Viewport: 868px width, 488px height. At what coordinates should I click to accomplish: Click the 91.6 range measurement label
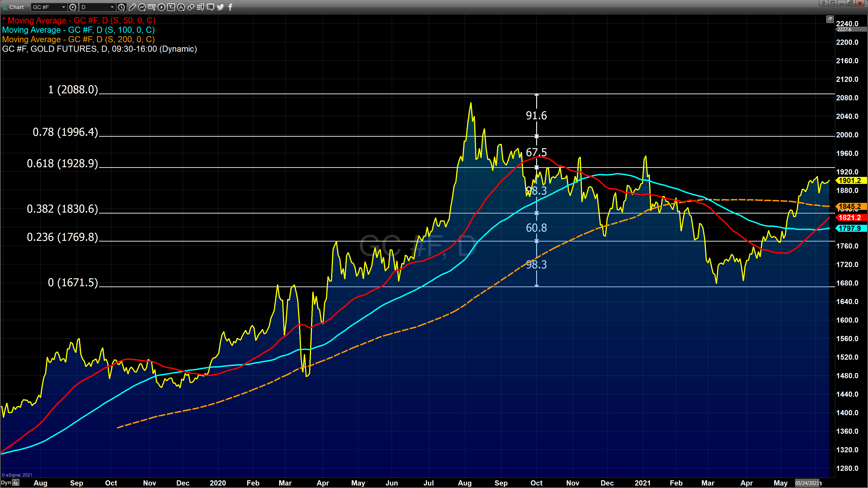(536, 116)
